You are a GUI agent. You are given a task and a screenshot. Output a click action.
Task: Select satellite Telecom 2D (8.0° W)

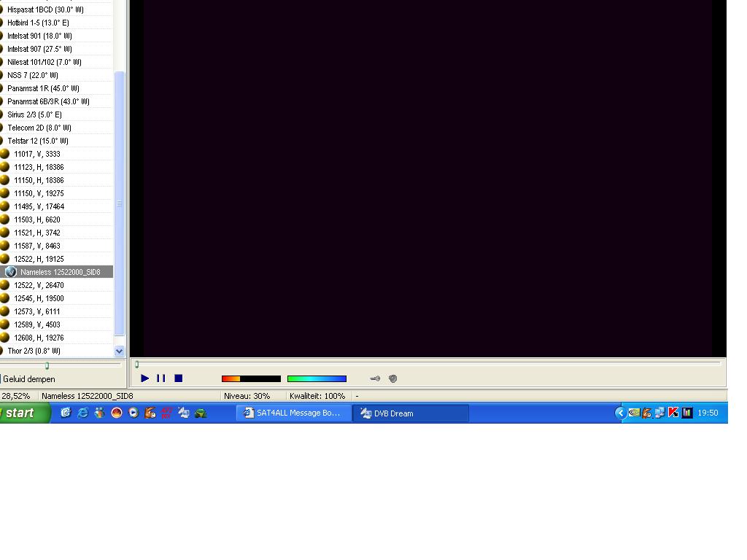[x=39, y=128]
